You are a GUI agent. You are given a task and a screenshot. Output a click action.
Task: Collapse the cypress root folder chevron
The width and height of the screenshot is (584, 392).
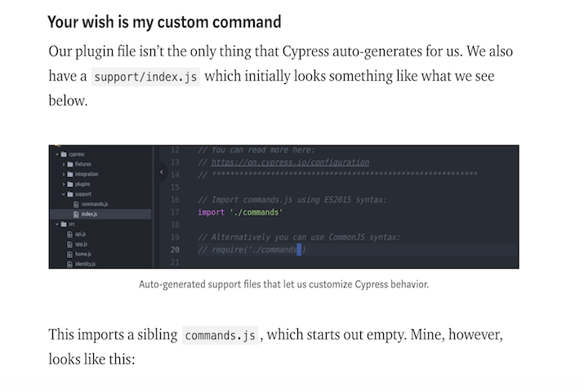point(56,154)
